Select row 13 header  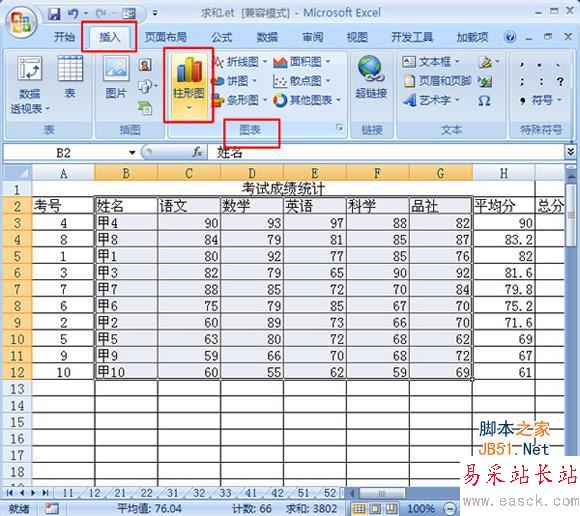pos(17,389)
